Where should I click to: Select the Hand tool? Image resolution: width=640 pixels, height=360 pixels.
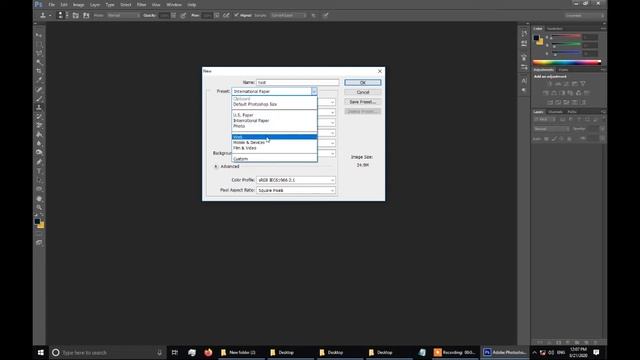tap(39, 199)
